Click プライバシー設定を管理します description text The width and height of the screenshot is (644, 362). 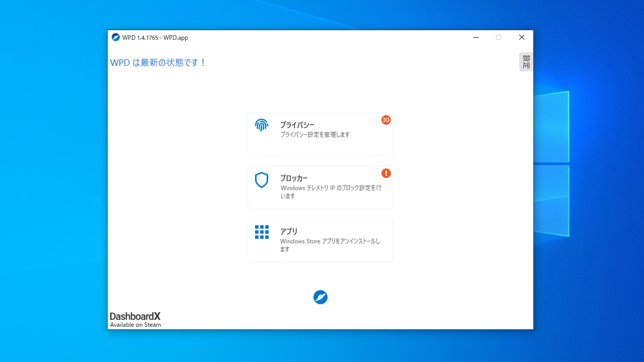(x=315, y=135)
